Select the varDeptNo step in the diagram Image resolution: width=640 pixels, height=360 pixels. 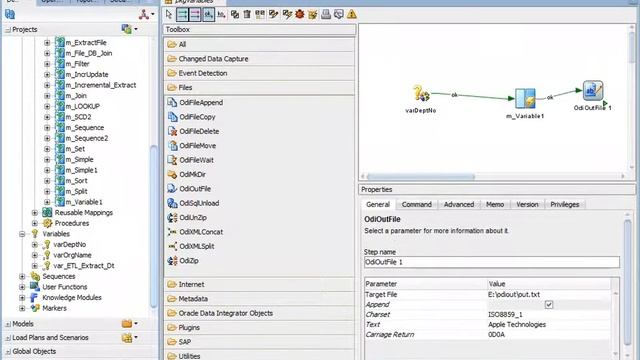tap(421, 93)
